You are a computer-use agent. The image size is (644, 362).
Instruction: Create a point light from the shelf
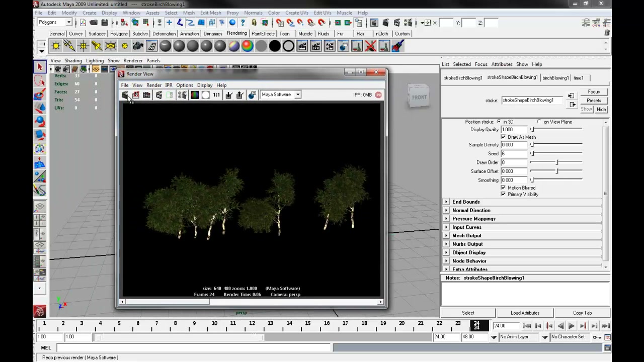[x=83, y=46]
